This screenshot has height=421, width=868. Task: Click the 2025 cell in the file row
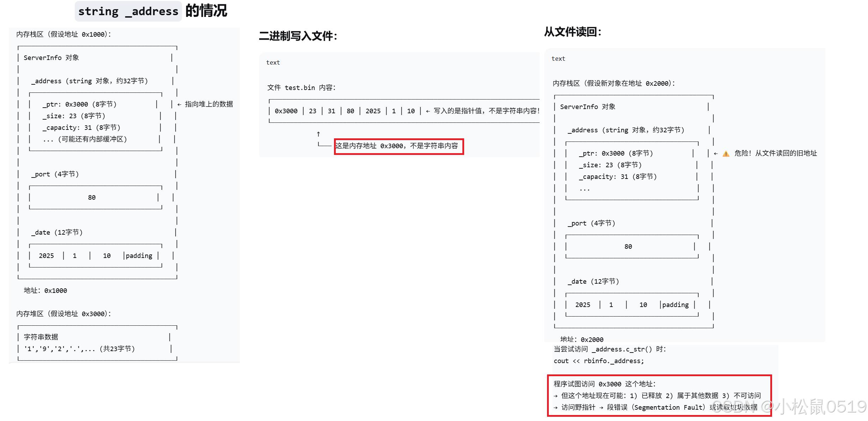[x=373, y=111]
